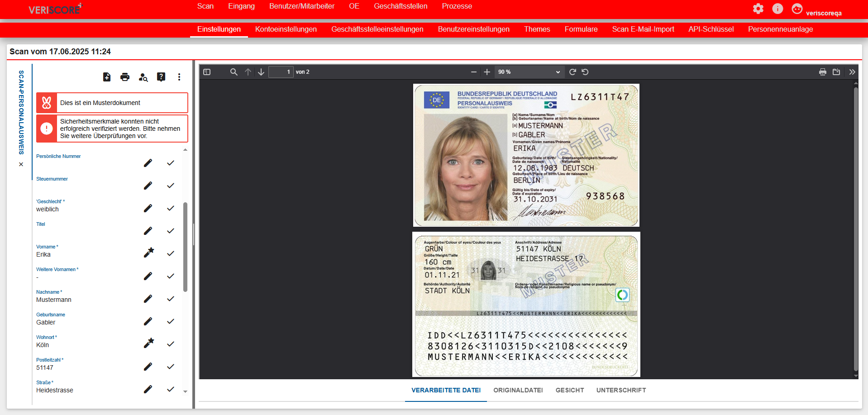868x415 pixels.
Task: Open the zoom level dropdown showing 90 %
Action: click(x=529, y=72)
